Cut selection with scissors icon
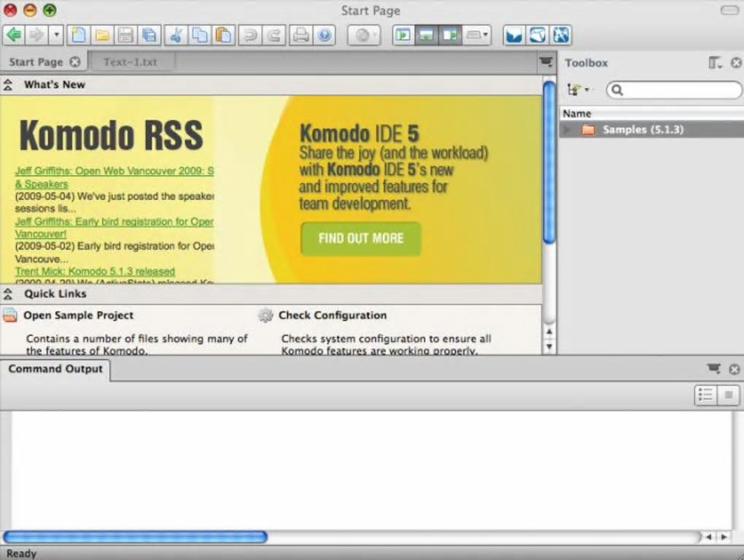This screenshot has width=744, height=560. click(176, 35)
